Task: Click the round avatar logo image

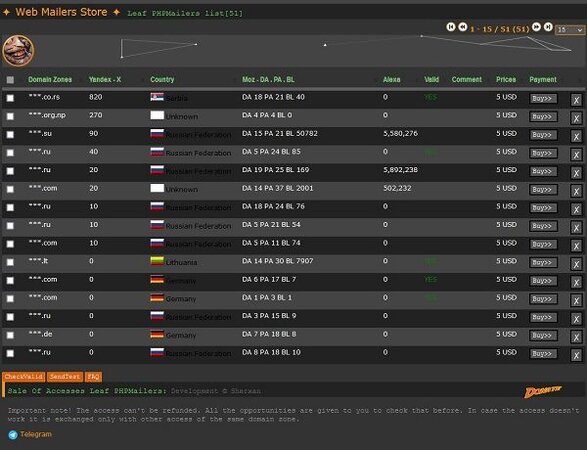Action: point(18,51)
